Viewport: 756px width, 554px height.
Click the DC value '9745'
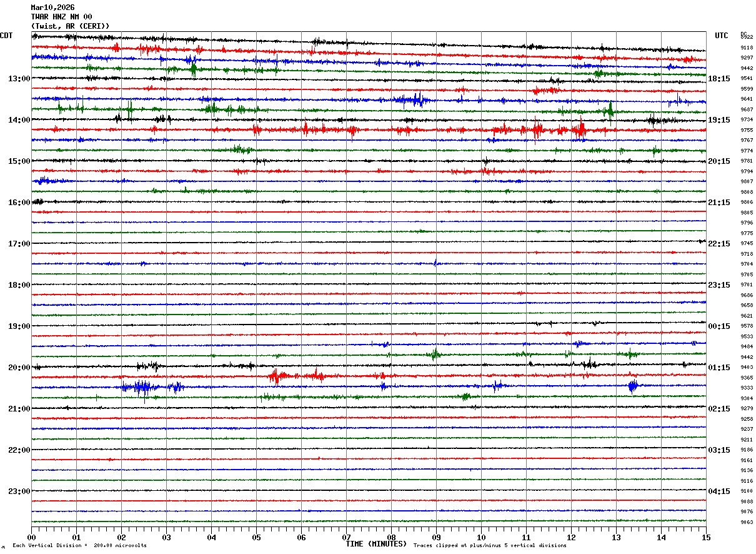[x=747, y=244]
